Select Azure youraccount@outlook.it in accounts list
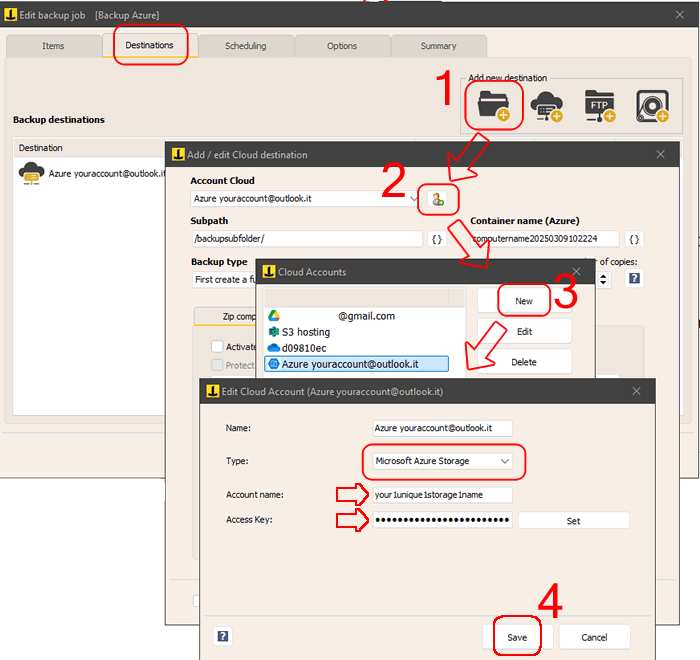Screen dimensions: 700x660 click(355, 364)
